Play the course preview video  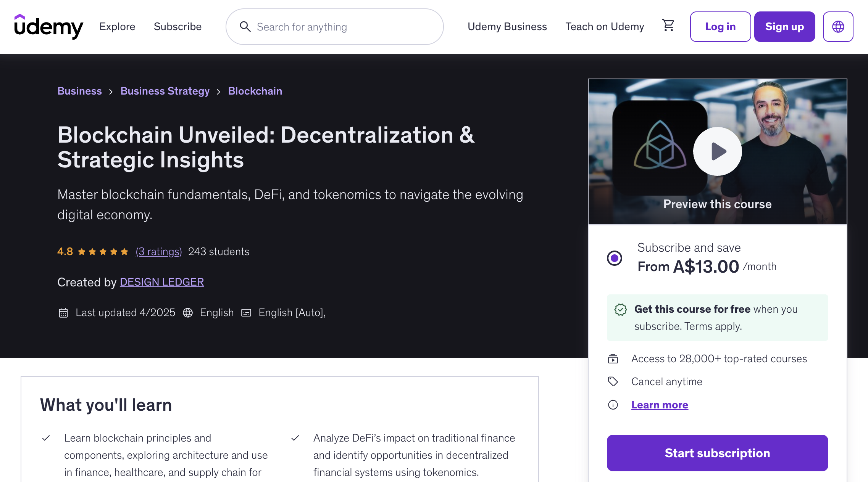point(718,151)
